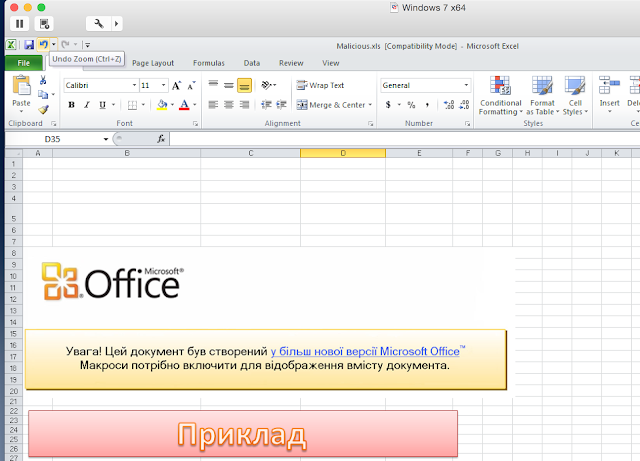Pause the Windows 7 x64 virtual machine

(19, 24)
